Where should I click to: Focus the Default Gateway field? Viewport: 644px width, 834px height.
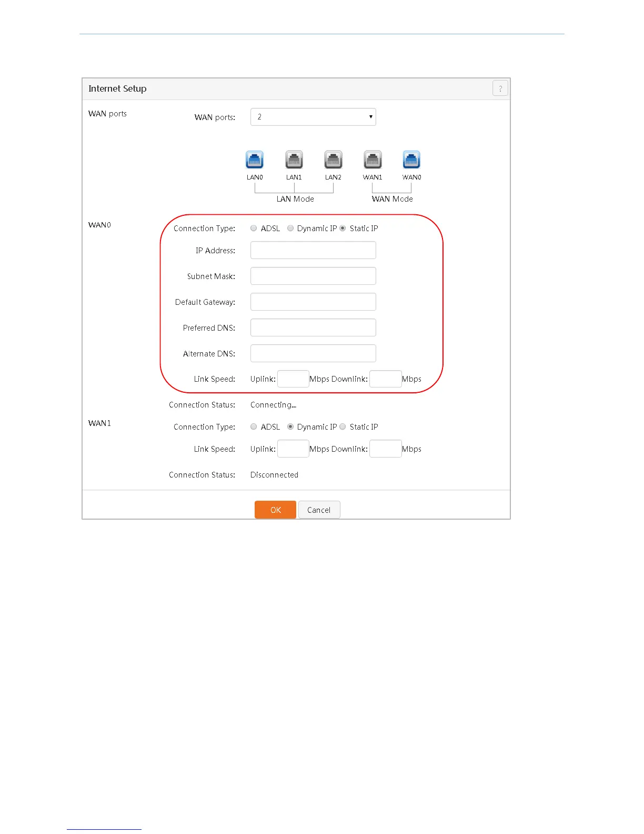tap(313, 302)
